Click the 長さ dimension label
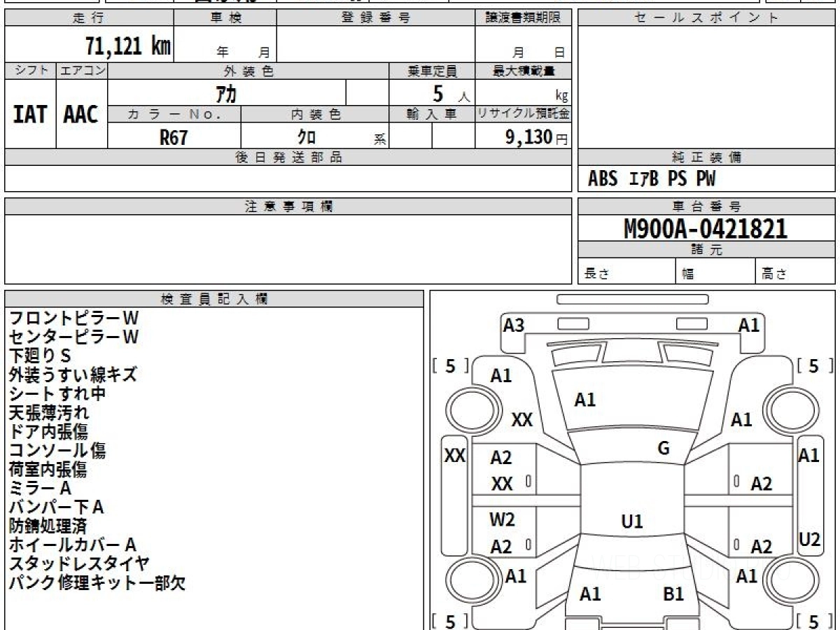The width and height of the screenshot is (840, 630). pos(597,274)
